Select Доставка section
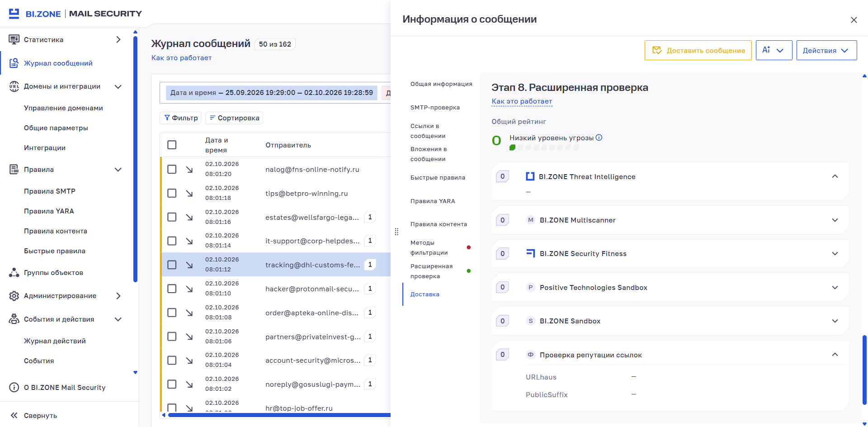The width and height of the screenshot is (868, 427). (425, 294)
